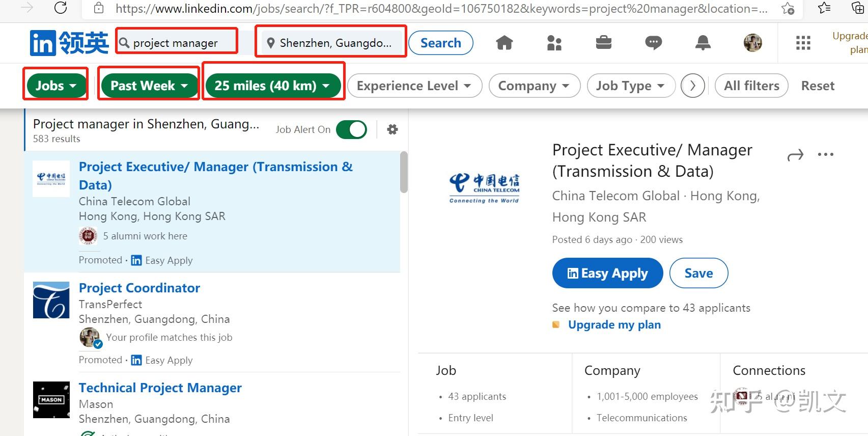The width and height of the screenshot is (868, 436).
Task: Reload page with browser refresh icon
Action: point(61,8)
